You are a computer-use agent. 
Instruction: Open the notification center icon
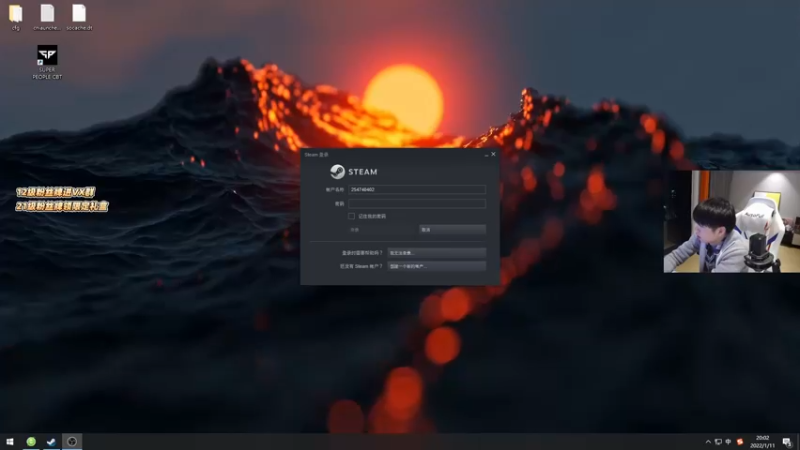(787, 442)
